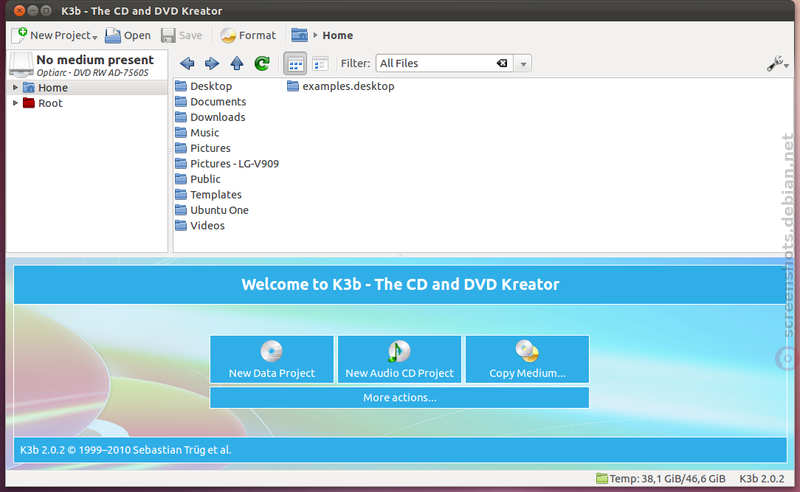Select the 'Pictures - LG-V909' folder name
This screenshot has width=800, height=492.
(x=234, y=163)
